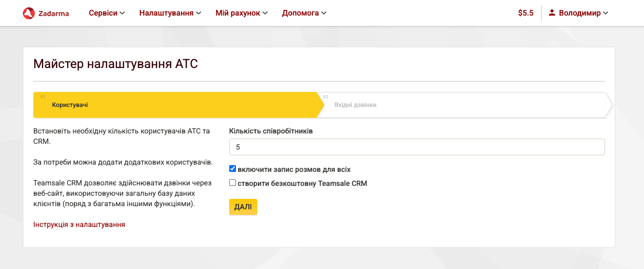The height and width of the screenshot is (269, 644).
Task: Expand the arrow beside Налаштування
Action: click(x=199, y=14)
